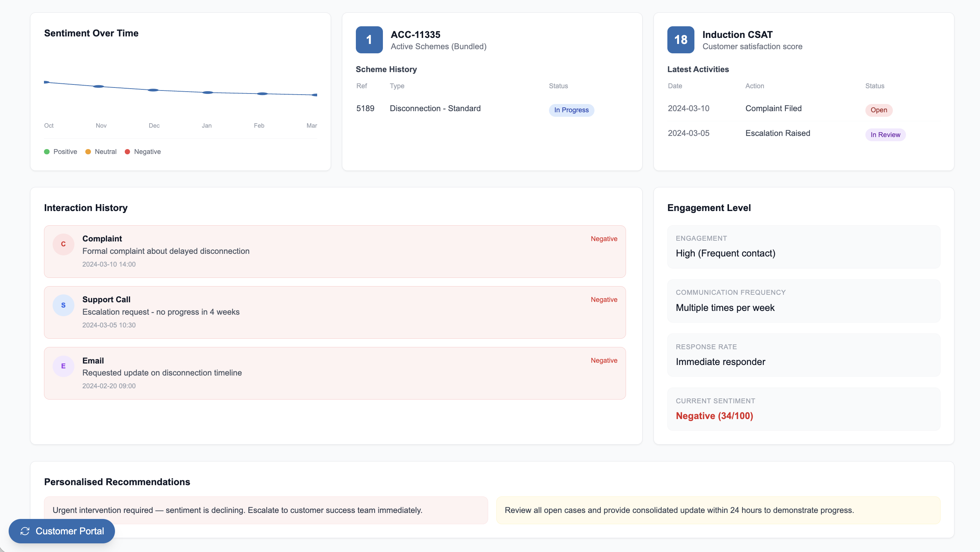This screenshot has height=552, width=980.
Task: Open the Support Call interaction title
Action: (x=106, y=299)
